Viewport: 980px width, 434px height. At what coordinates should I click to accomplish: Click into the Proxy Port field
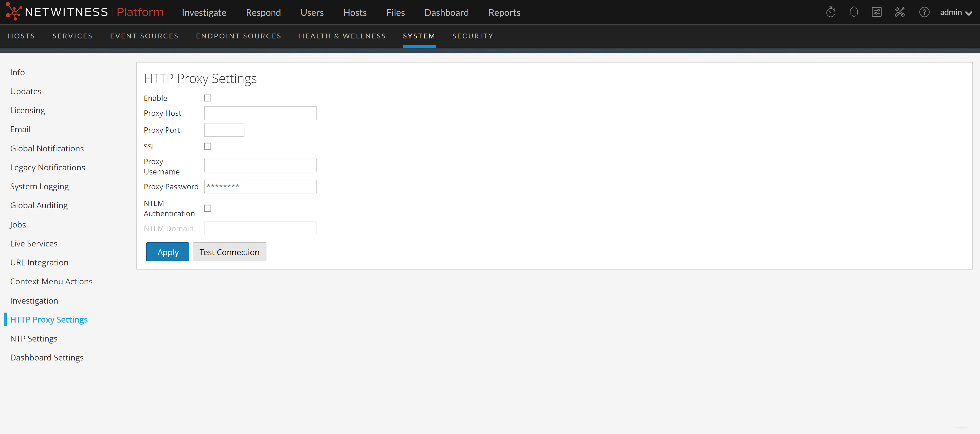click(x=224, y=130)
